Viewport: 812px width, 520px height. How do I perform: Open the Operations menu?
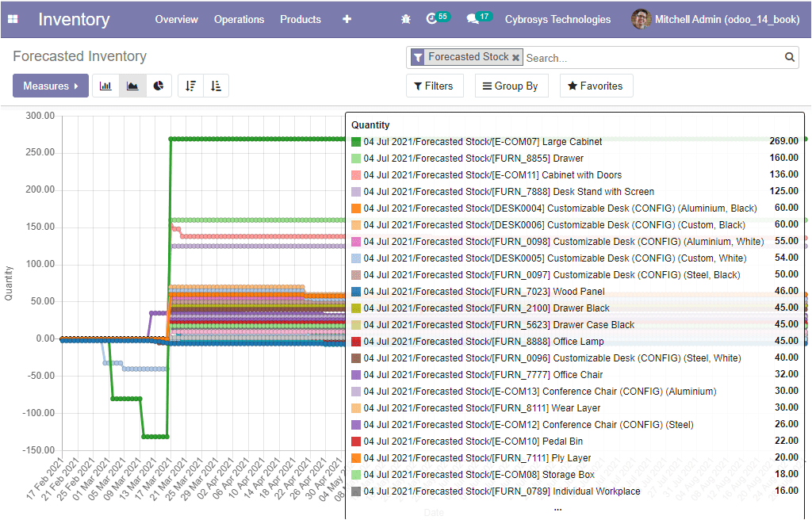pyautogui.click(x=239, y=19)
